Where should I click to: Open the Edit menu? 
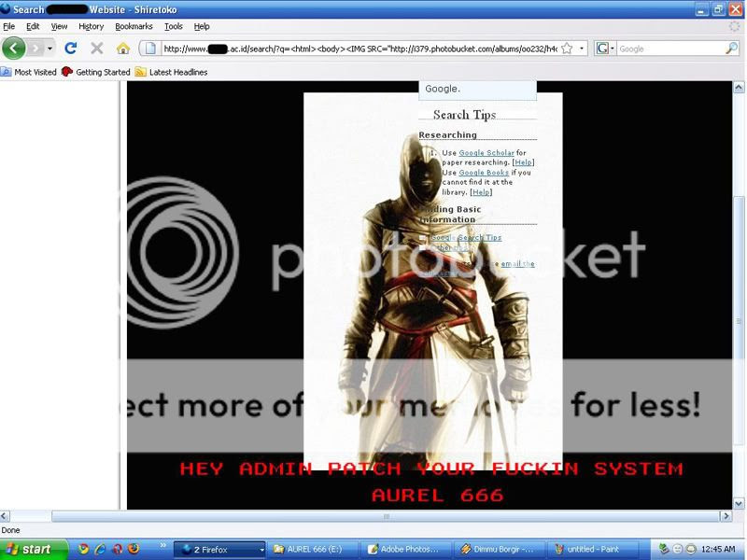[x=33, y=26]
